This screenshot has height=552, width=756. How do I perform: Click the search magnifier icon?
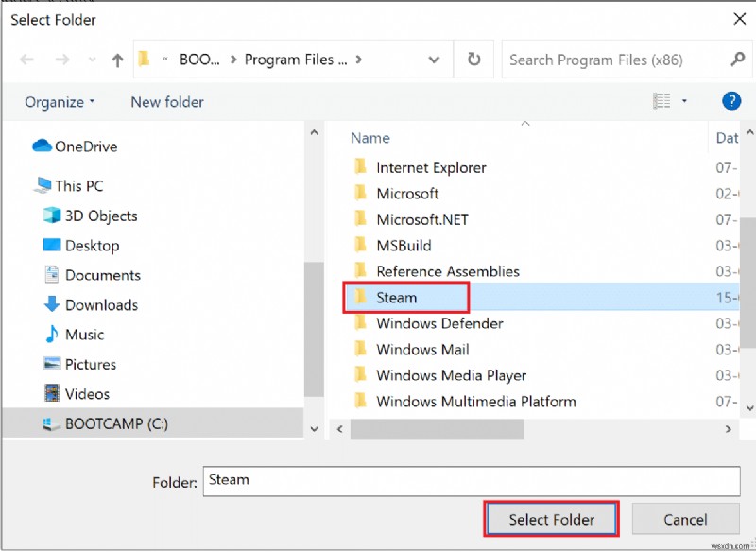pyautogui.click(x=738, y=60)
